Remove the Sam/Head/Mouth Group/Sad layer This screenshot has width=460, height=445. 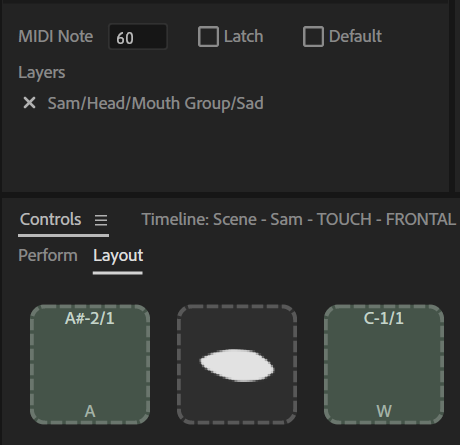pos(29,103)
